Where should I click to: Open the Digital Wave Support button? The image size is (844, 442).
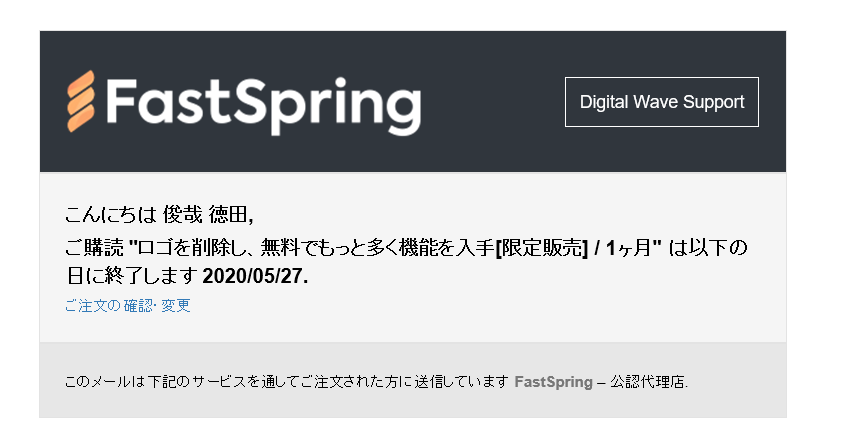coord(662,102)
